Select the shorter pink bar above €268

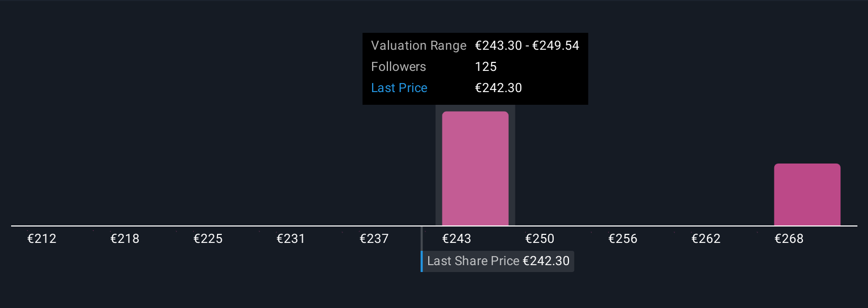tap(807, 194)
